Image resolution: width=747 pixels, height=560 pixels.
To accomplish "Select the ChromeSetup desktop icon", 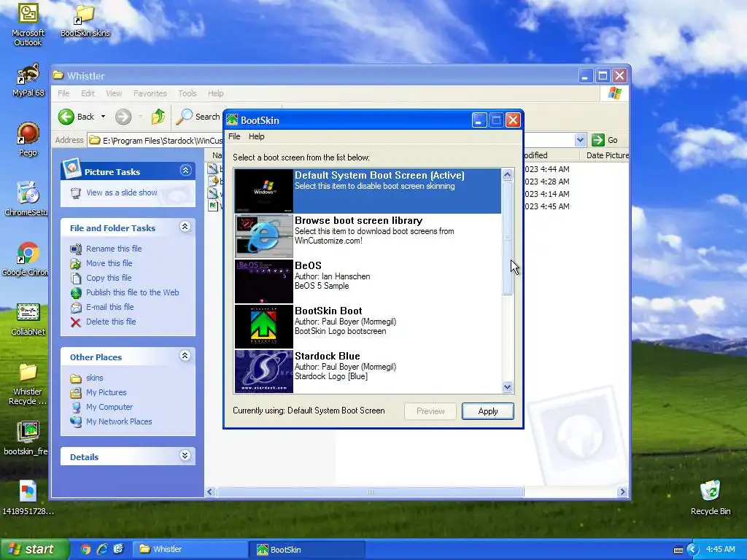I will [x=26, y=198].
